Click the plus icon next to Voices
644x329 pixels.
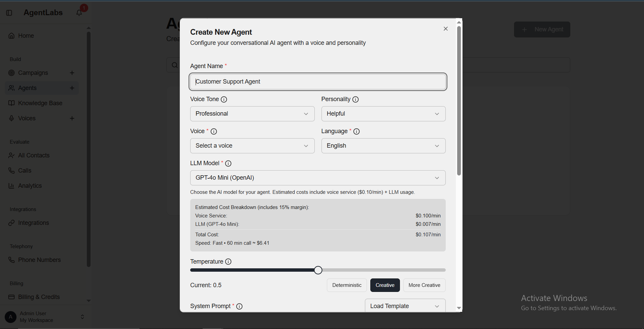tap(72, 118)
